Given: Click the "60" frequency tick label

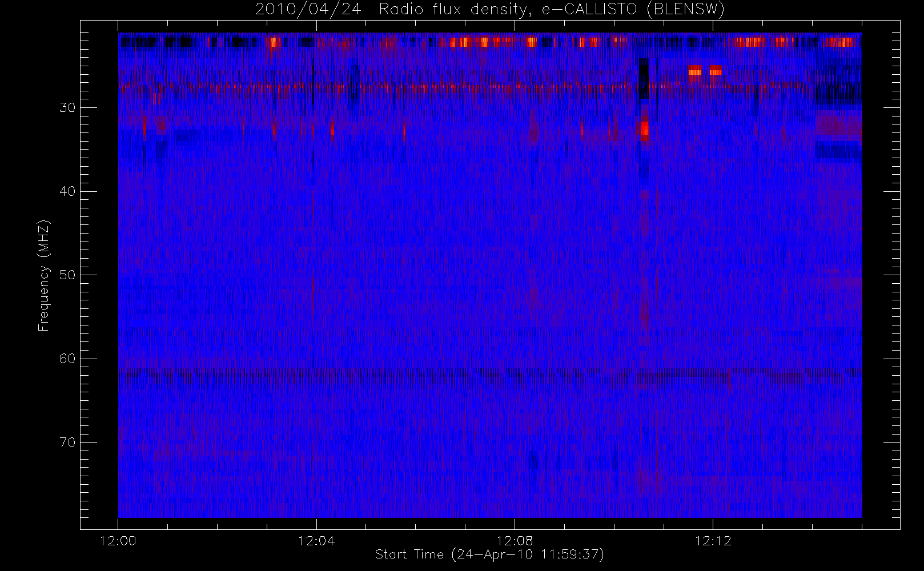Looking at the screenshot, I should (67, 359).
